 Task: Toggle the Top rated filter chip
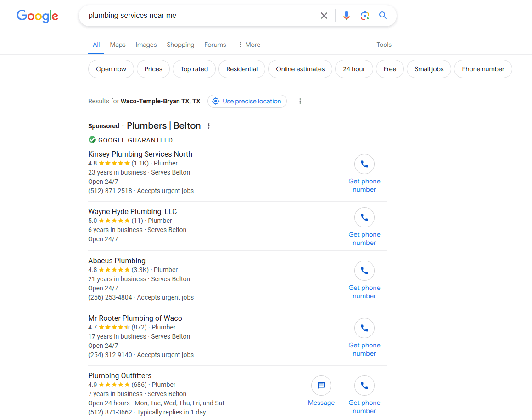(x=194, y=69)
